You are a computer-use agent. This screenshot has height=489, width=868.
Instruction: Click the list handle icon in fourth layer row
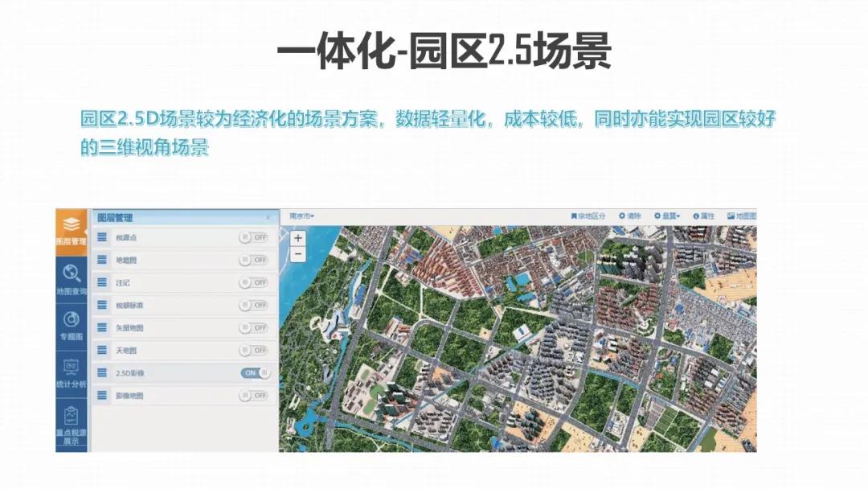click(x=102, y=305)
